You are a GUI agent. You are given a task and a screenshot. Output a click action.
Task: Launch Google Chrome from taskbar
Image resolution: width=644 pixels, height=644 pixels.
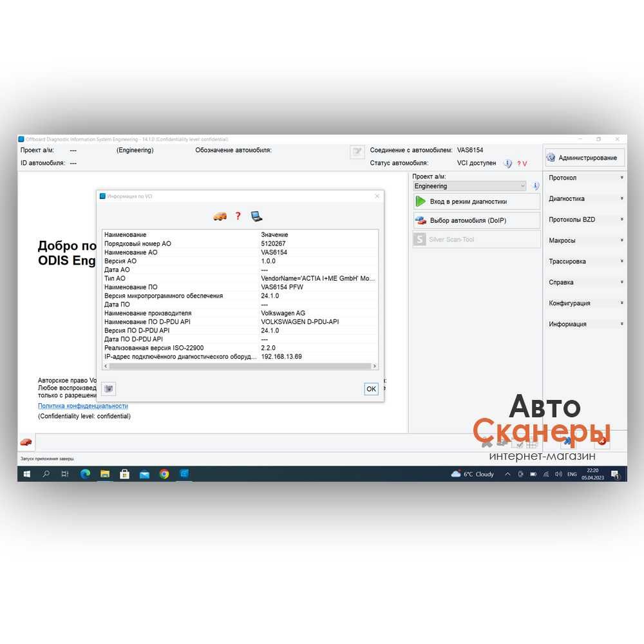pos(164,474)
